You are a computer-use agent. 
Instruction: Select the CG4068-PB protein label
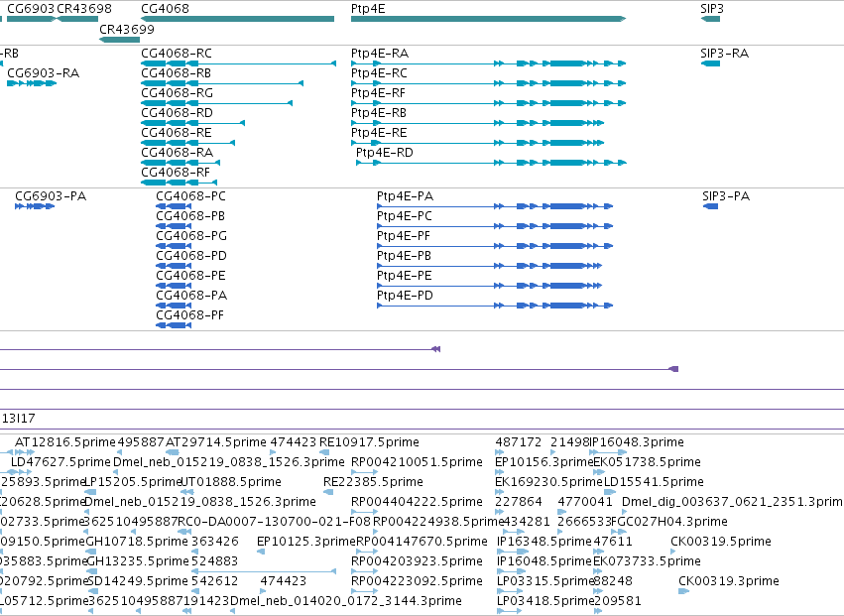click(190, 216)
